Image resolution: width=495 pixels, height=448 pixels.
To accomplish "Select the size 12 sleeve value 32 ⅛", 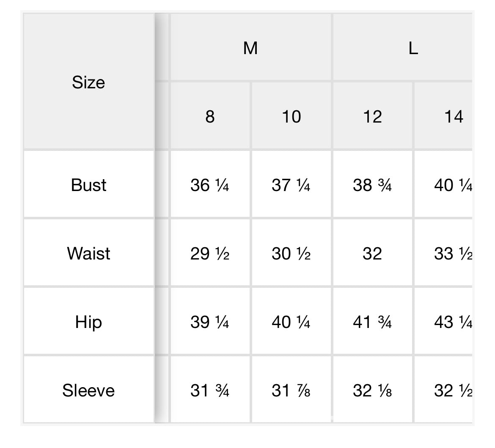I will coord(372,390).
